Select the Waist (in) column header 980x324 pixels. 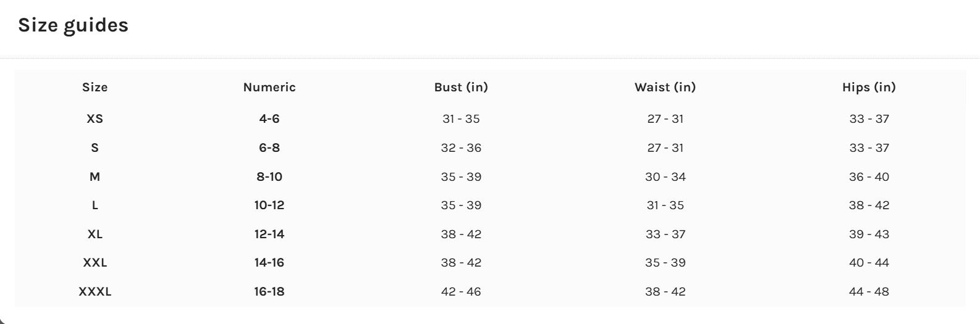point(665,87)
